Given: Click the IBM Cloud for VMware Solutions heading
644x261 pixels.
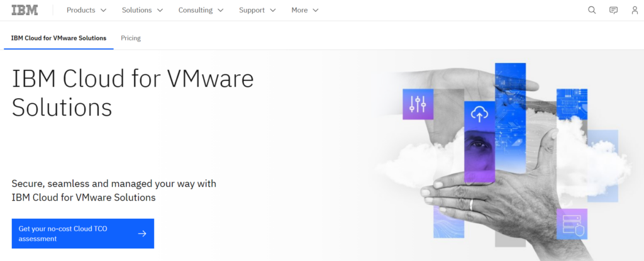Looking at the screenshot, I should (x=133, y=93).
